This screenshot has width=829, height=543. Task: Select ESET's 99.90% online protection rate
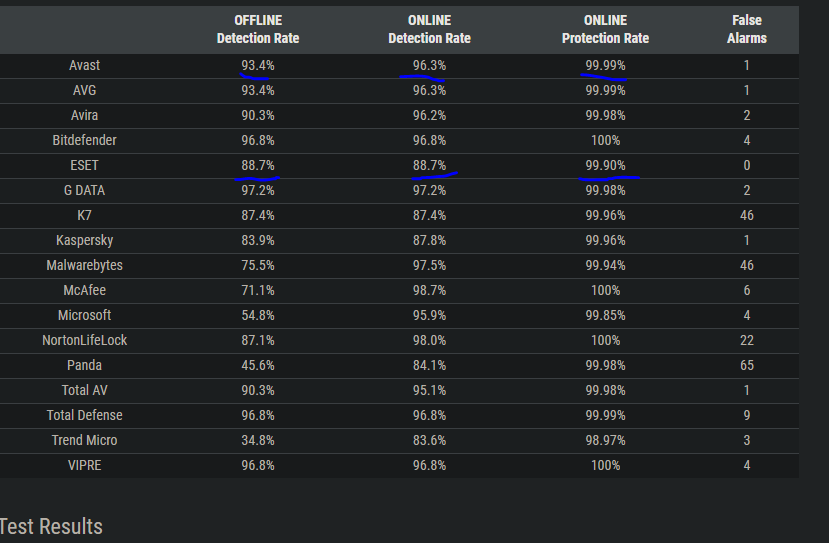click(x=605, y=165)
